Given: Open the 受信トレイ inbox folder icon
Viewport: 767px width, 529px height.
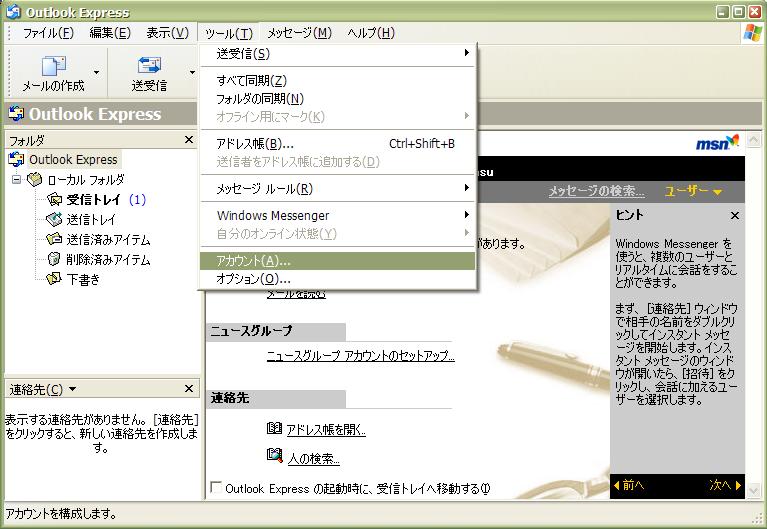Looking at the screenshot, I should point(54,200).
